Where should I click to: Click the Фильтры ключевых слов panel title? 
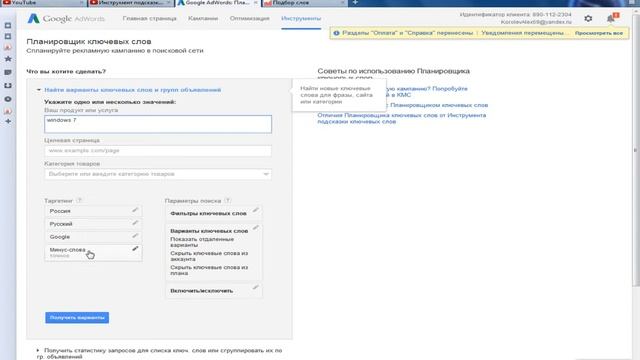[208, 213]
